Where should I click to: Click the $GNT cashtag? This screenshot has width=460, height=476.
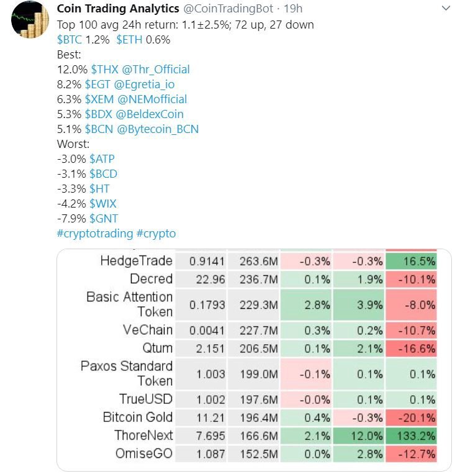coord(103,218)
